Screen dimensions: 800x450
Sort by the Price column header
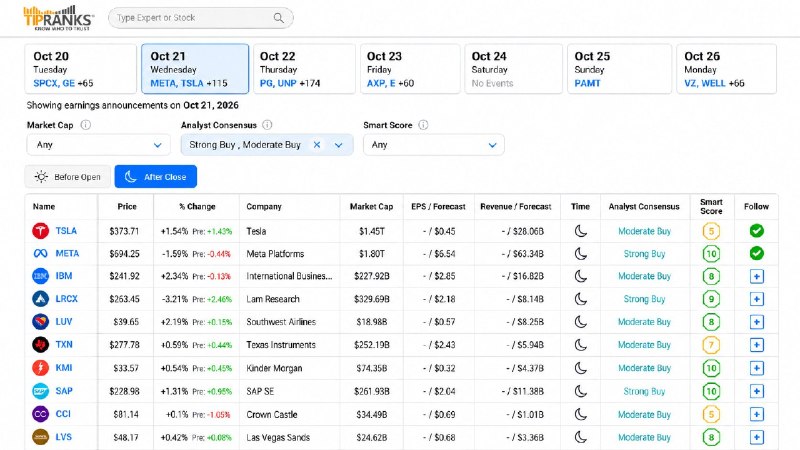127,207
